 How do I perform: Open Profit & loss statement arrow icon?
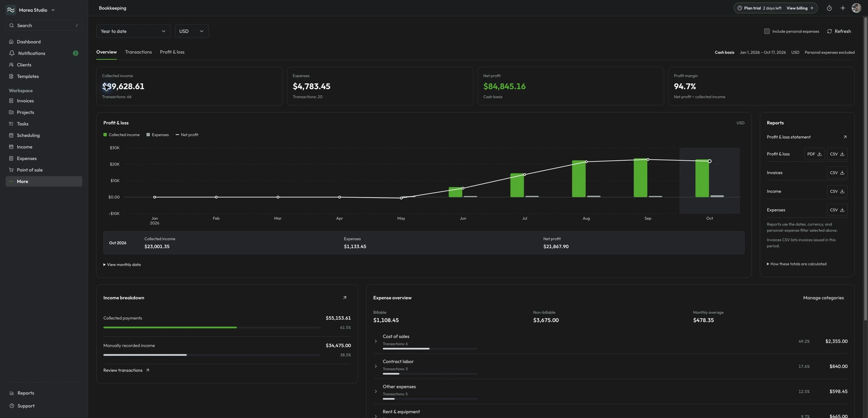[845, 137]
